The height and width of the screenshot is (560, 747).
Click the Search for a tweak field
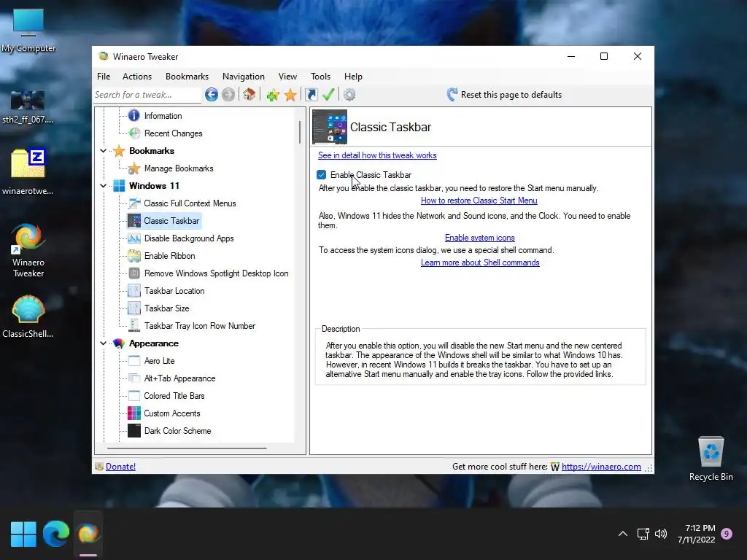[147, 95]
